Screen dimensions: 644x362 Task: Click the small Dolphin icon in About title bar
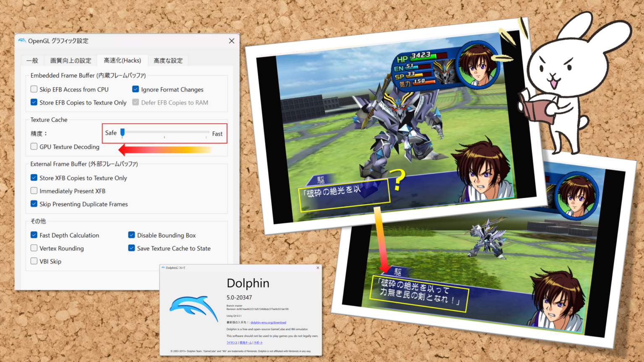163,268
